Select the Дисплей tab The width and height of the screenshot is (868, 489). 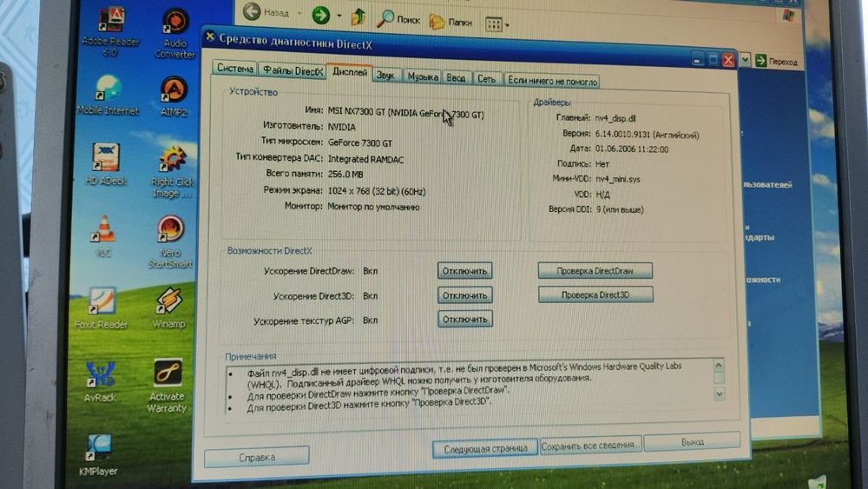tap(349, 72)
